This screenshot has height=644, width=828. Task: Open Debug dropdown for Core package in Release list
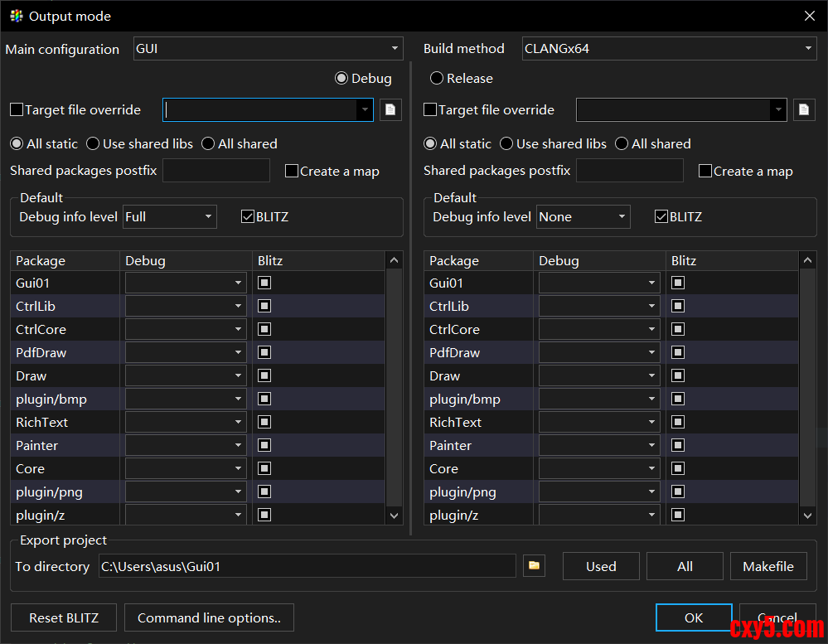[x=599, y=468]
